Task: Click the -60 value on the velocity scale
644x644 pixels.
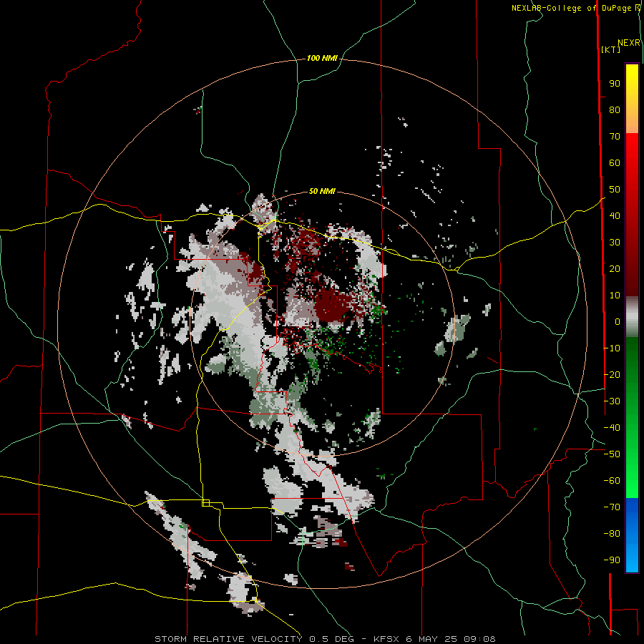Action: [612, 481]
